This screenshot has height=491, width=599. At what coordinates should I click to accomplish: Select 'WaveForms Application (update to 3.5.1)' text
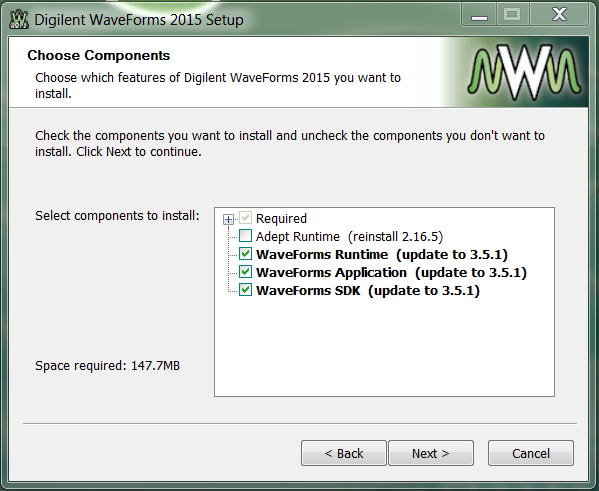pos(391,272)
